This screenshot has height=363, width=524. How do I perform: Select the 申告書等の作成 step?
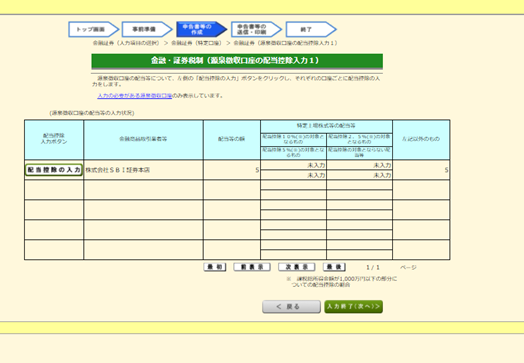[202, 29]
